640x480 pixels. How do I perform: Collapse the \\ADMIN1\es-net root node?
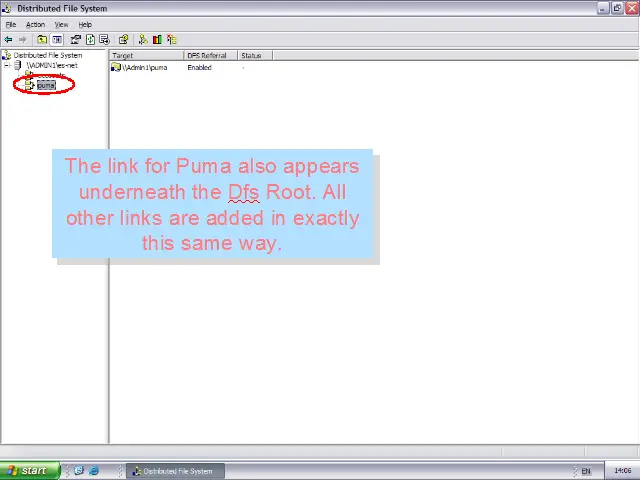pos(7,66)
